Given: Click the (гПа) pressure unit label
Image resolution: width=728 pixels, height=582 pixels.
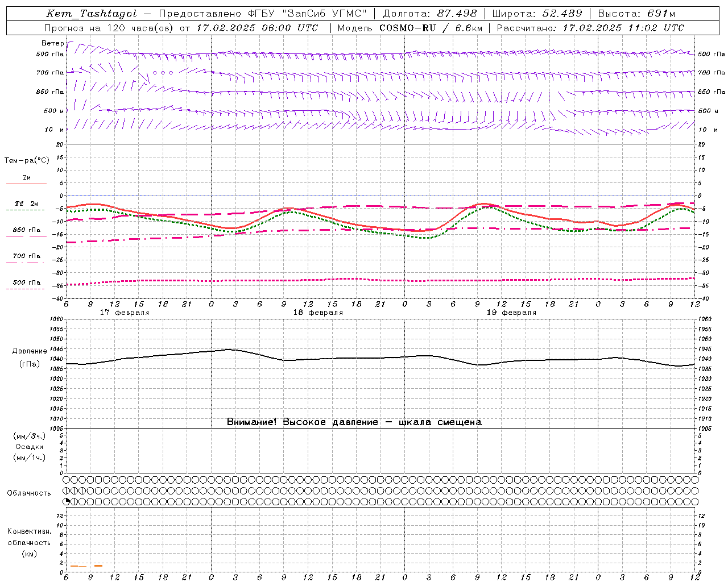Looking at the screenshot, I should pyautogui.click(x=30, y=364).
